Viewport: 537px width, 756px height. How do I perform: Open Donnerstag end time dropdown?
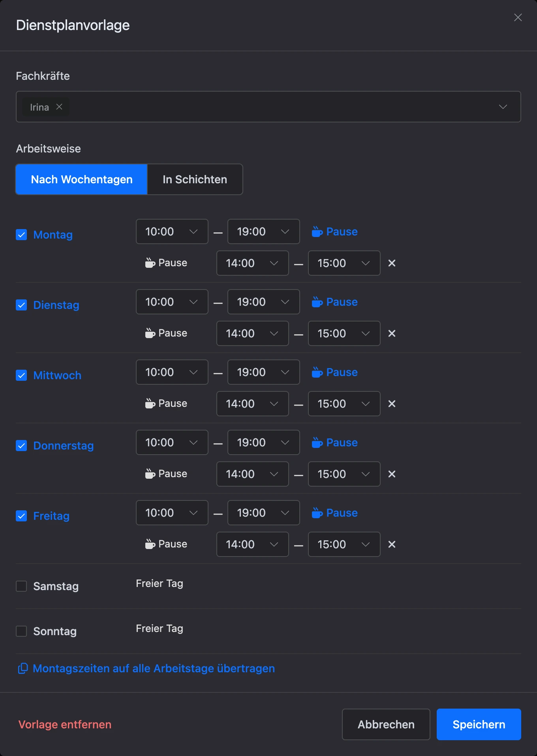coord(264,442)
